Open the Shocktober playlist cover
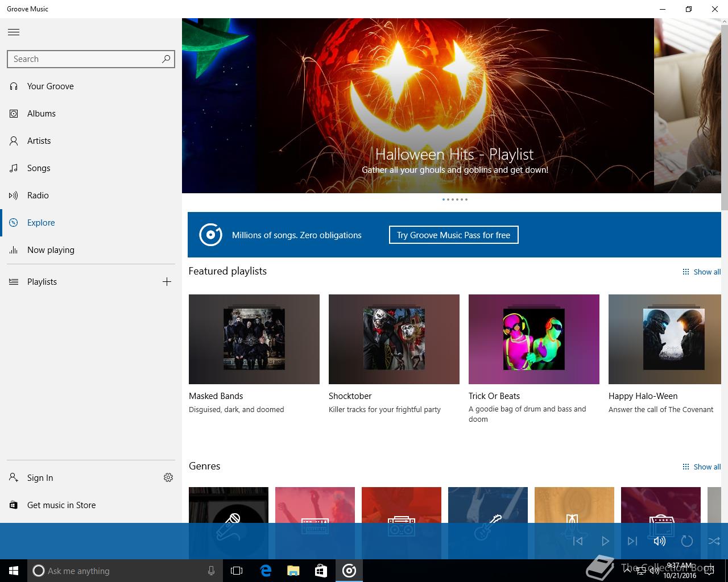728x582 pixels. [394, 339]
